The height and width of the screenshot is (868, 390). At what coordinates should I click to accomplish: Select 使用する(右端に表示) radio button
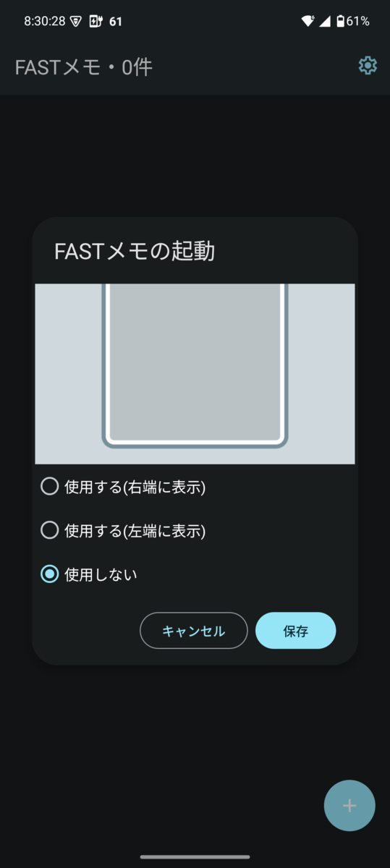point(49,487)
